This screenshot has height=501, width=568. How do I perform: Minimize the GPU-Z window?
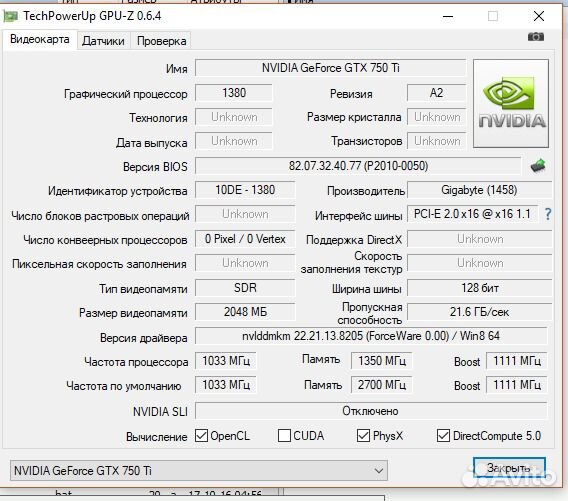click(448, 16)
